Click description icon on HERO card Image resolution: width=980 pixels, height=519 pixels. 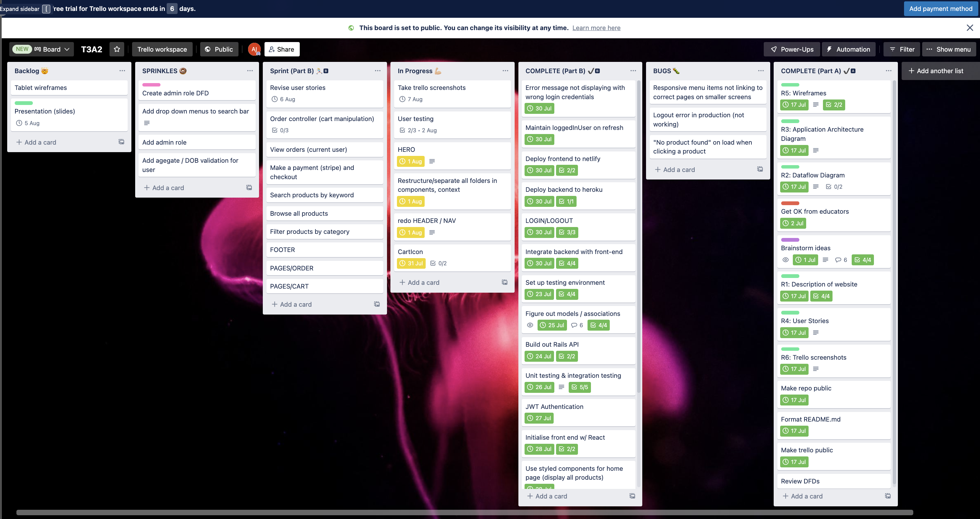[x=432, y=161]
